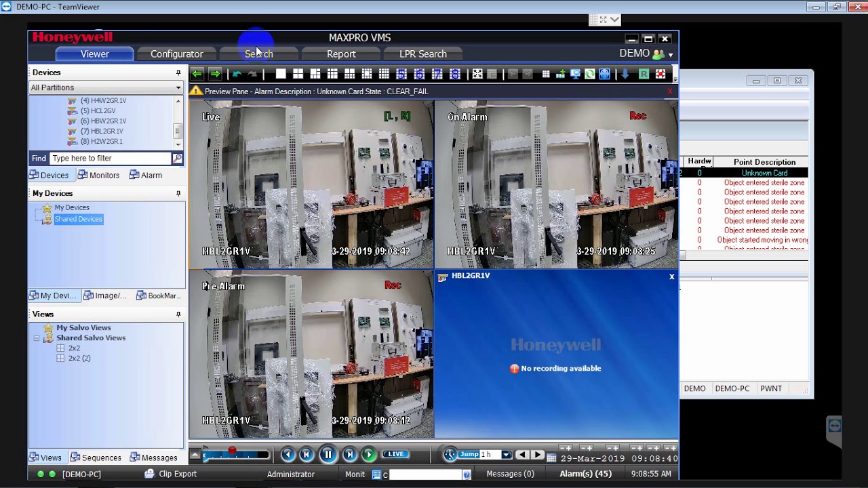868x488 pixels.
Task: Click the Jump back arrow
Action: click(x=522, y=455)
